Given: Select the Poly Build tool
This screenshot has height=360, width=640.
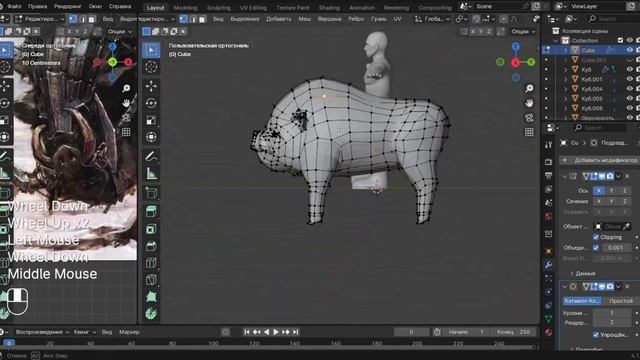Looking at the screenshot, I should [151, 297].
